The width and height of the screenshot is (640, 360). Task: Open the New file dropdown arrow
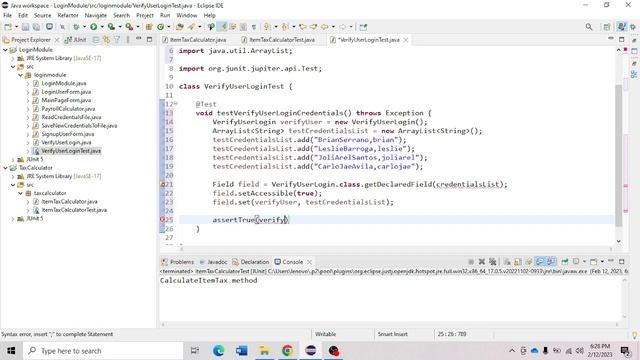coord(16,27)
